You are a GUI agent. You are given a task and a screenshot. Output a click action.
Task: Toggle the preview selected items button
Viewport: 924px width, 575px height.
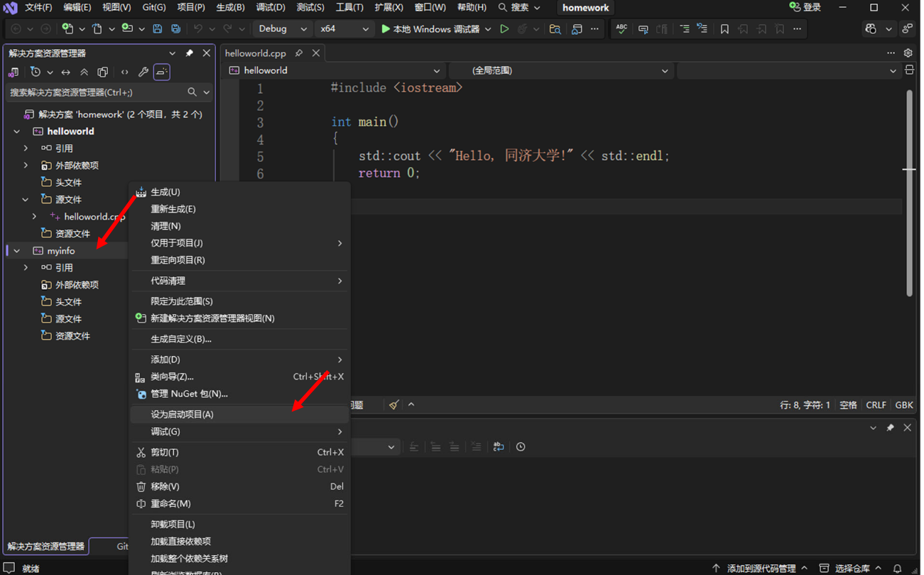[x=162, y=72]
